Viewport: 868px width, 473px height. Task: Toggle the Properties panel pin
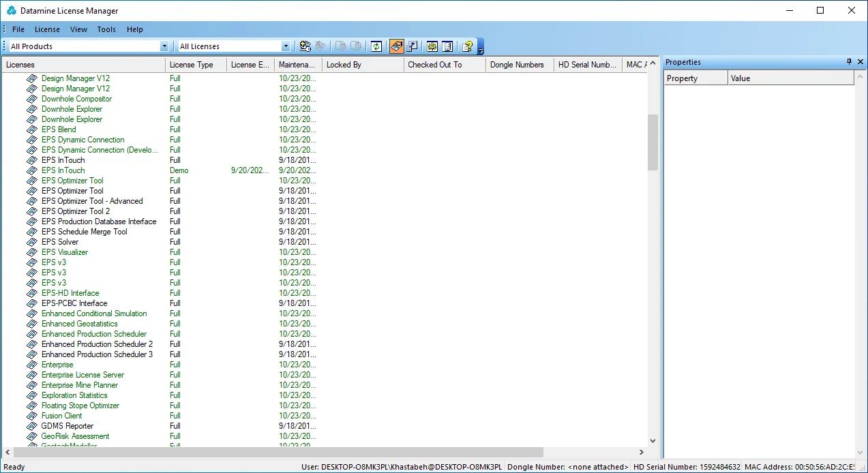849,62
